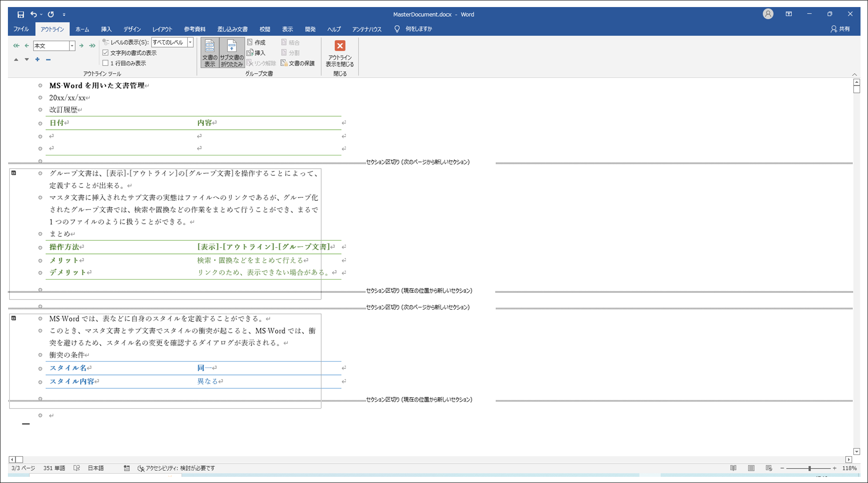
Task: Click the macro recording icon in status bar
Action: coord(127,468)
